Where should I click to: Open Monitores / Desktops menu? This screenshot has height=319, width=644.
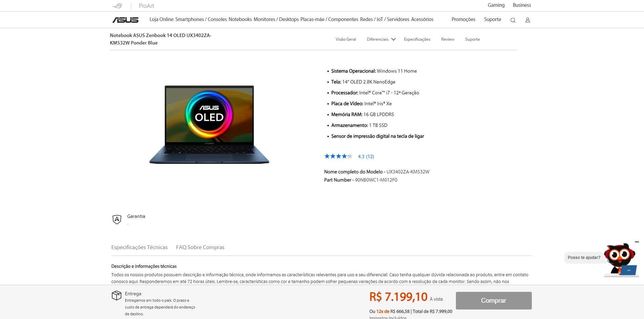click(276, 19)
